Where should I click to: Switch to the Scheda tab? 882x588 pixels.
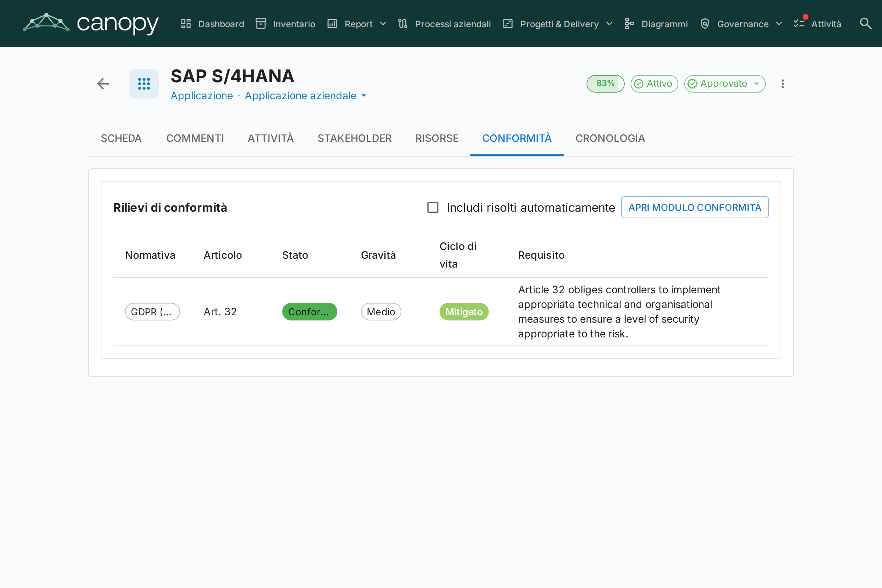click(121, 139)
